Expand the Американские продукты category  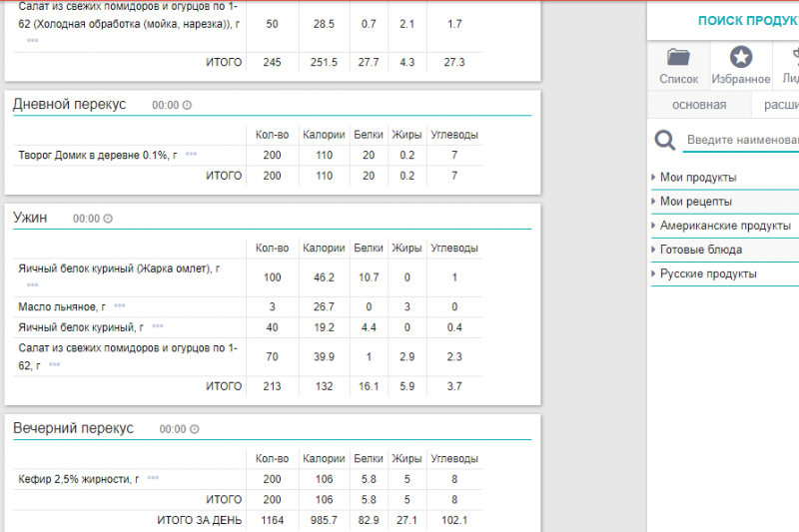(725, 226)
